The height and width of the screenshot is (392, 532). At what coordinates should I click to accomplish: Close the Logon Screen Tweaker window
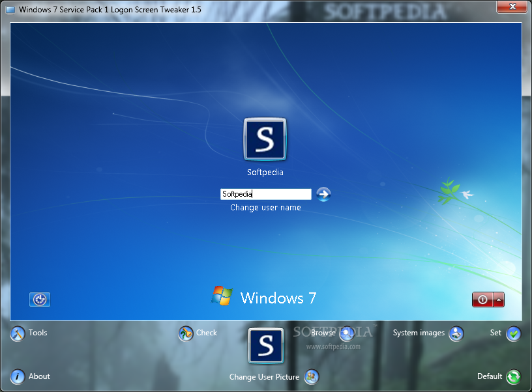click(512, 7)
